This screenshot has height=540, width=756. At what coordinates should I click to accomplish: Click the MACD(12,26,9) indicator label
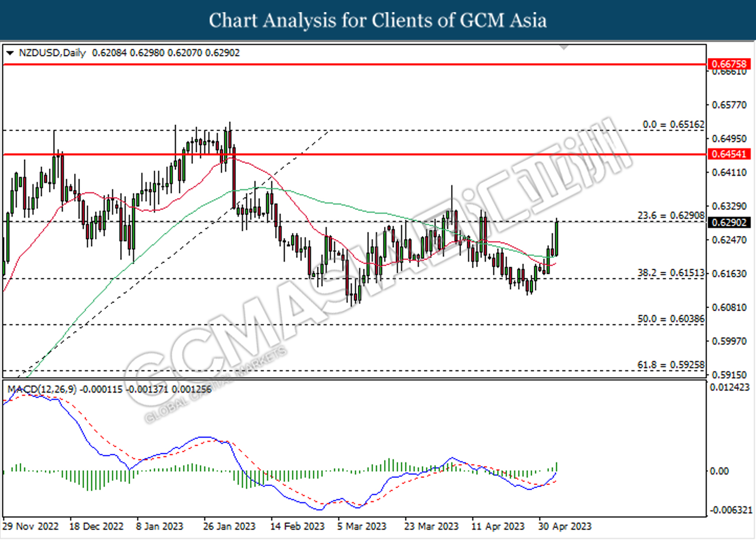[x=42, y=389]
